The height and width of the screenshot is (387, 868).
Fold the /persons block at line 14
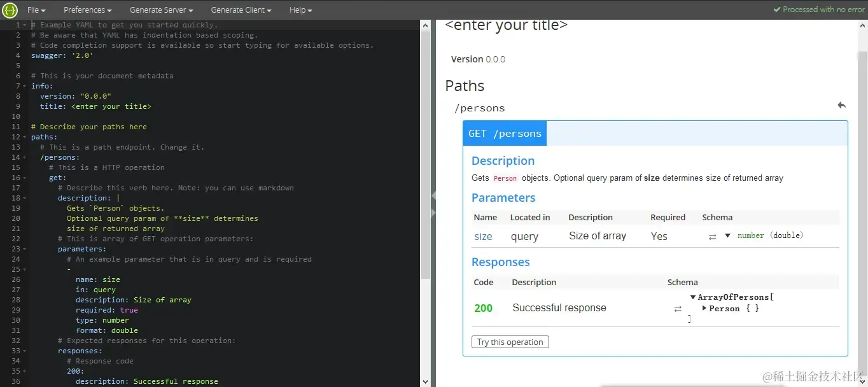[x=25, y=157]
